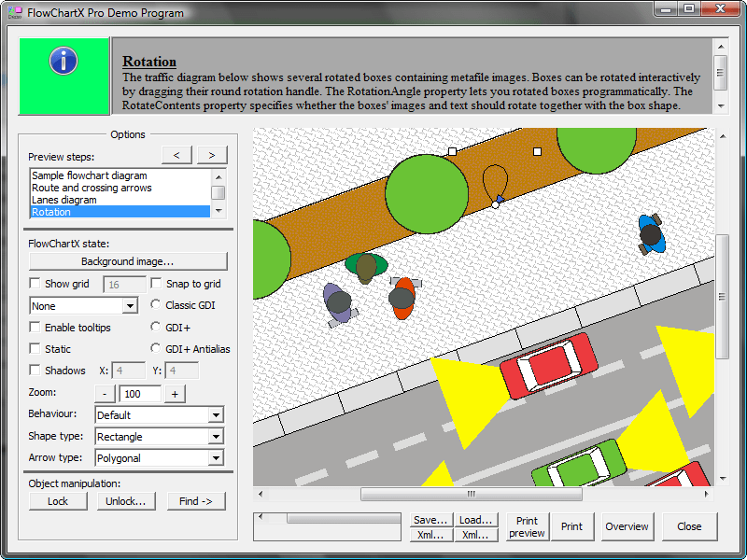The image size is (747, 560).
Task: Select the GDI+ Antialias rendering mode
Action: [154, 349]
